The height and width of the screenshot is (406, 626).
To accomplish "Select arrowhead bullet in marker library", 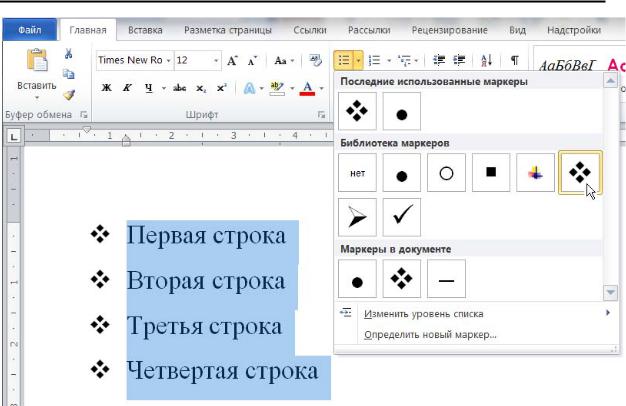I will click(x=357, y=217).
